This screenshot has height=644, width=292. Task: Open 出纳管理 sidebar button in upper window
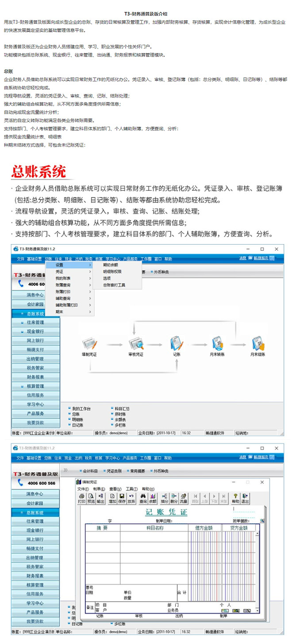[35, 359]
